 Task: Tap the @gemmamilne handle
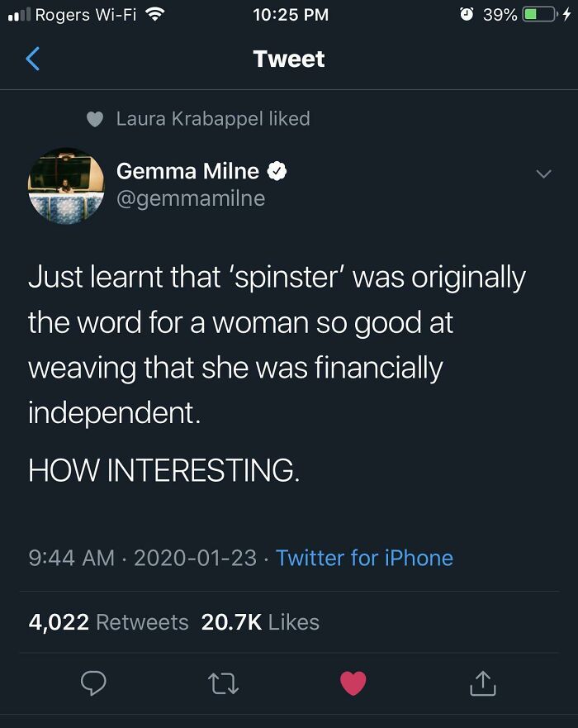pyautogui.click(x=191, y=198)
